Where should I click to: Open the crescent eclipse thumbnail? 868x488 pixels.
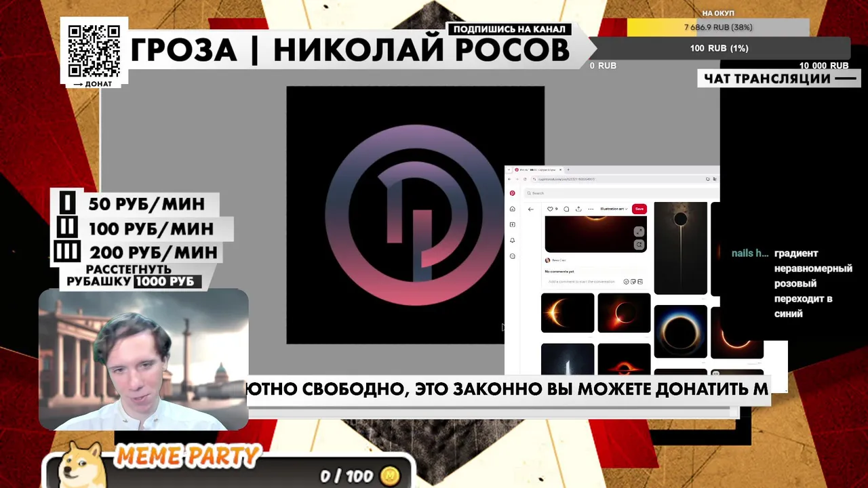pos(568,312)
